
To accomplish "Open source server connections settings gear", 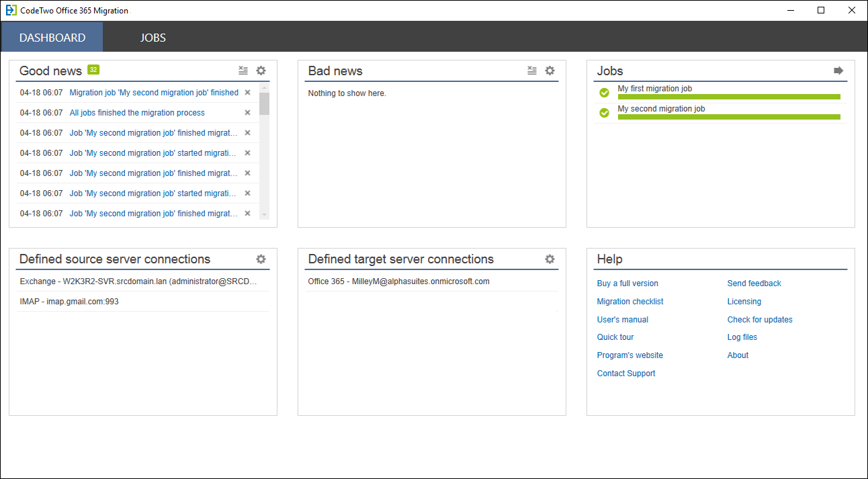I will coord(261,259).
